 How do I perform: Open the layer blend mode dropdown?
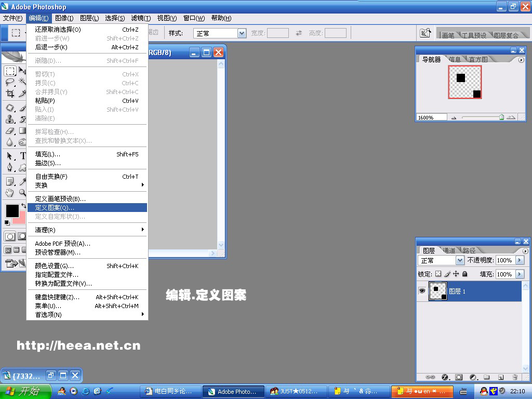point(459,260)
